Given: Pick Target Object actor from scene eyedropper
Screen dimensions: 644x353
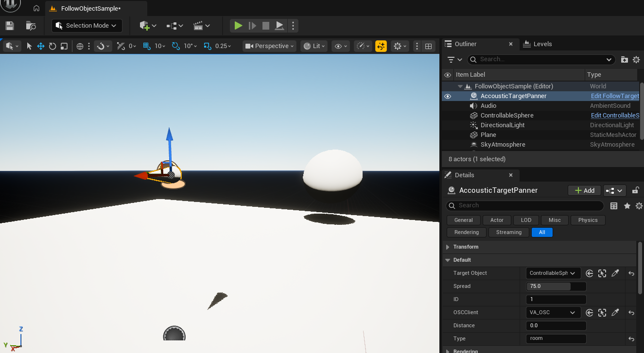Looking at the screenshot, I should [615, 273].
